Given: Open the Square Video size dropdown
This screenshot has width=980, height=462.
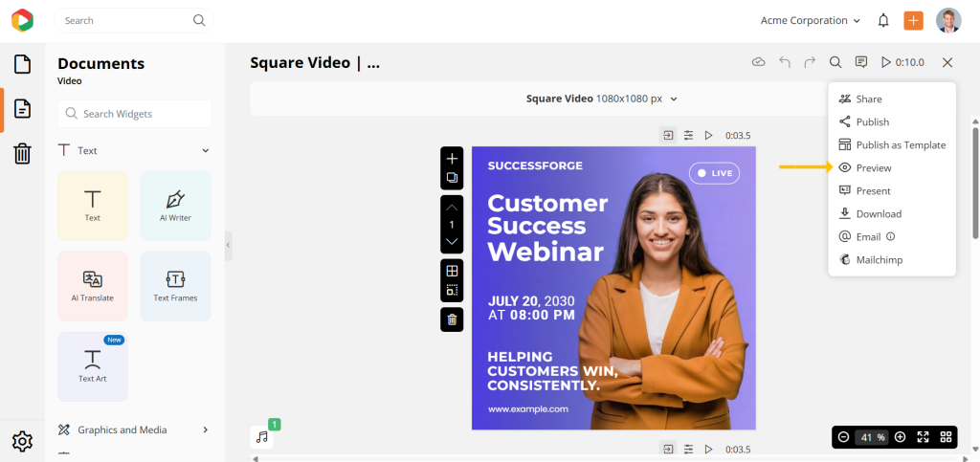Looking at the screenshot, I should (x=601, y=99).
